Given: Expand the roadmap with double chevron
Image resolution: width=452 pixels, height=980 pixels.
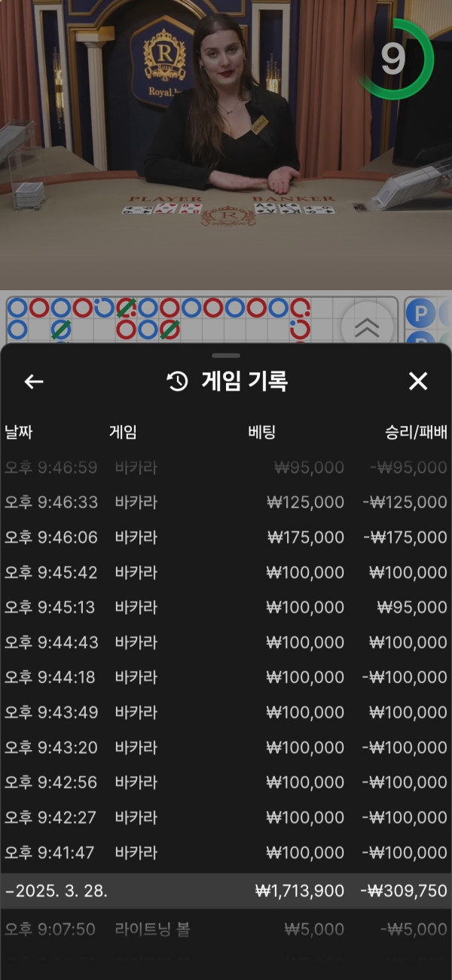Looking at the screenshot, I should (x=367, y=326).
